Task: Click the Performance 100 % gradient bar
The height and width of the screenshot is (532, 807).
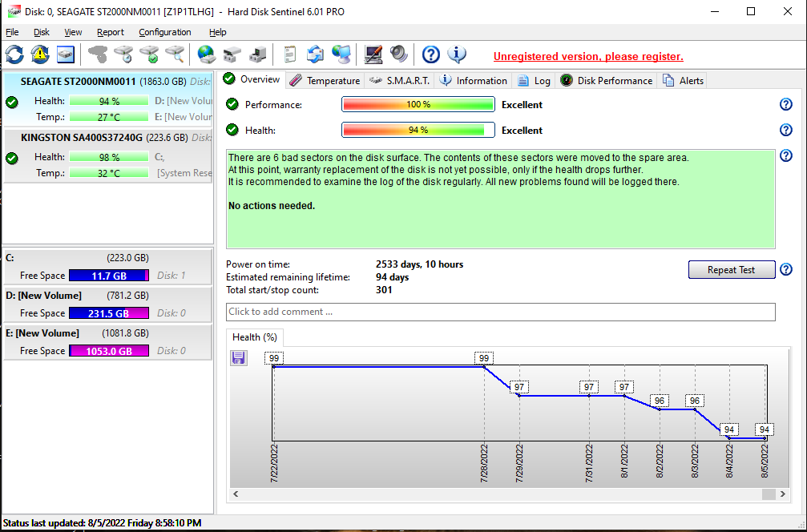Action: pos(418,104)
